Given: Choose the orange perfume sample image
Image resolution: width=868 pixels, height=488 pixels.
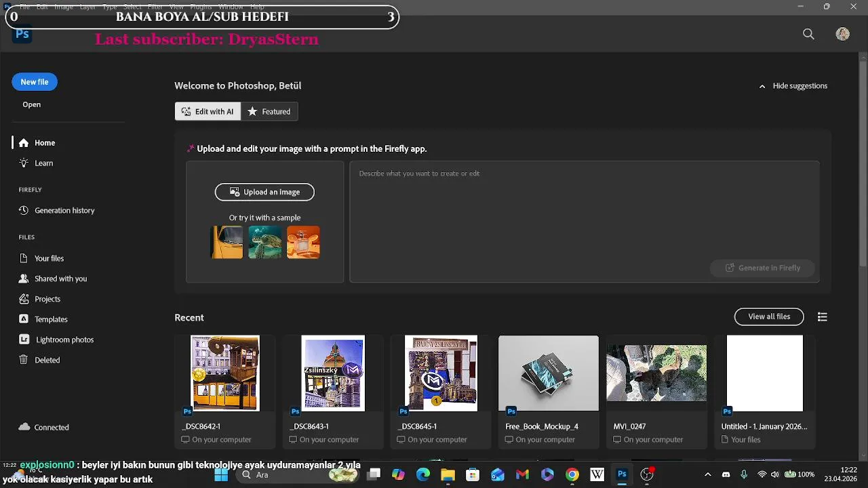Looking at the screenshot, I should point(303,242).
